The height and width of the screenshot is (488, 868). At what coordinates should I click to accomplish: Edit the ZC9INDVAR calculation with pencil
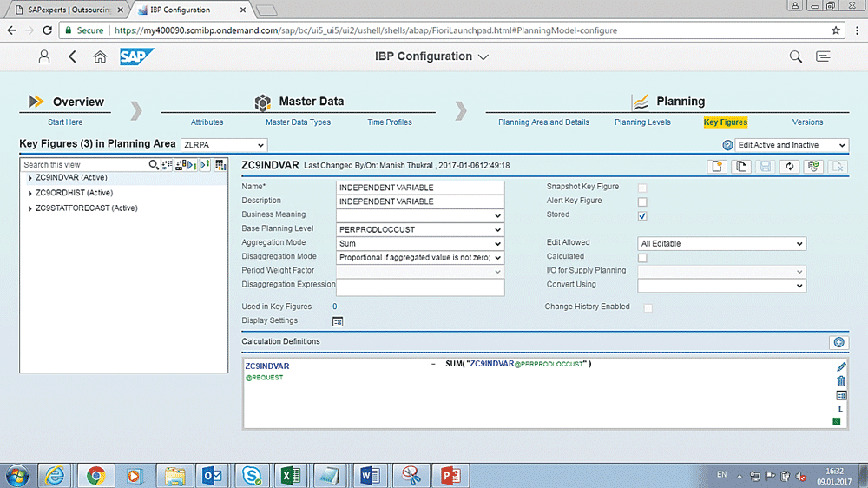click(841, 366)
